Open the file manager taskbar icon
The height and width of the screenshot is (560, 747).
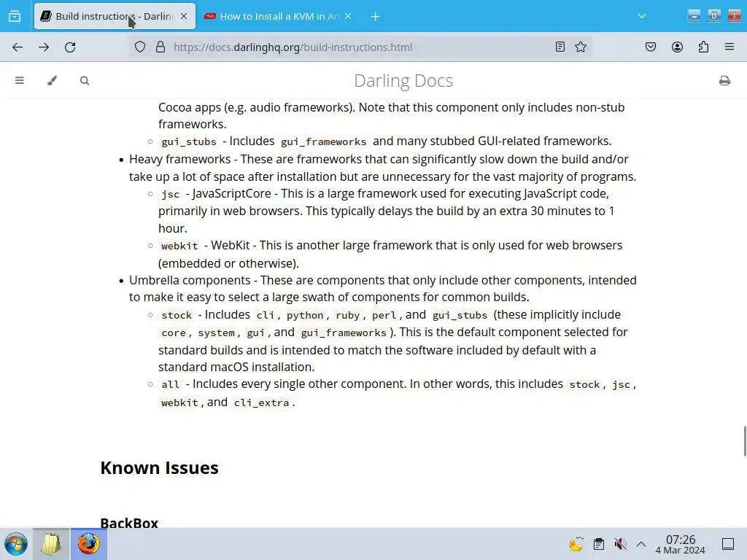coord(51,544)
